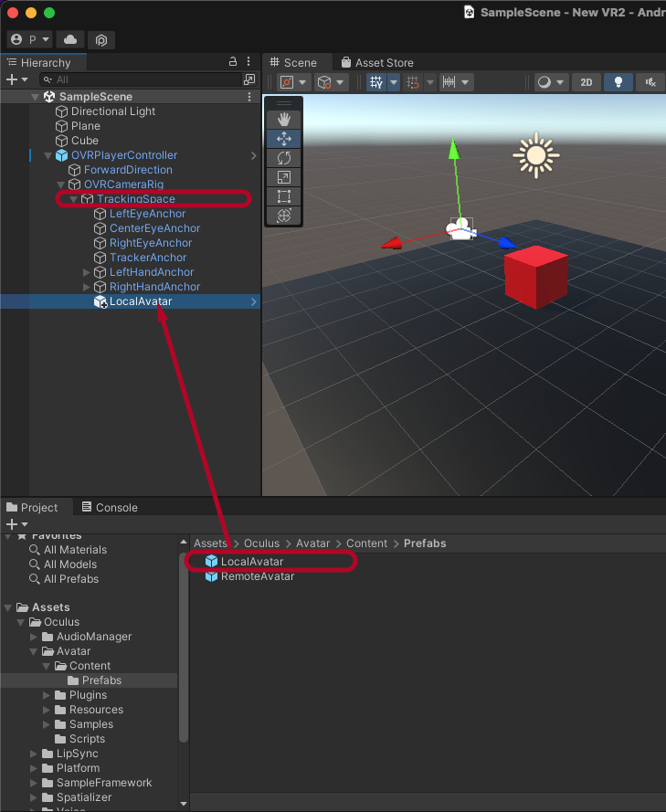
Task: Collapse the SampleScene root
Action: (36, 97)
